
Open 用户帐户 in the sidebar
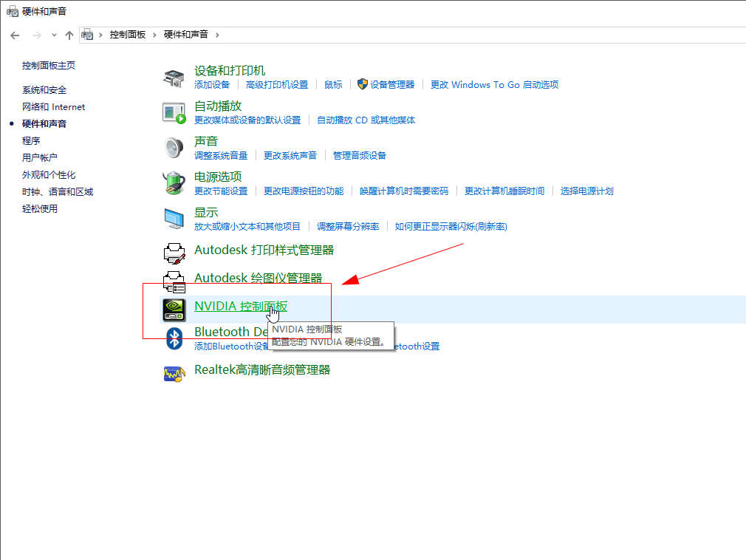pyautogui.click(x=39, y=157)
